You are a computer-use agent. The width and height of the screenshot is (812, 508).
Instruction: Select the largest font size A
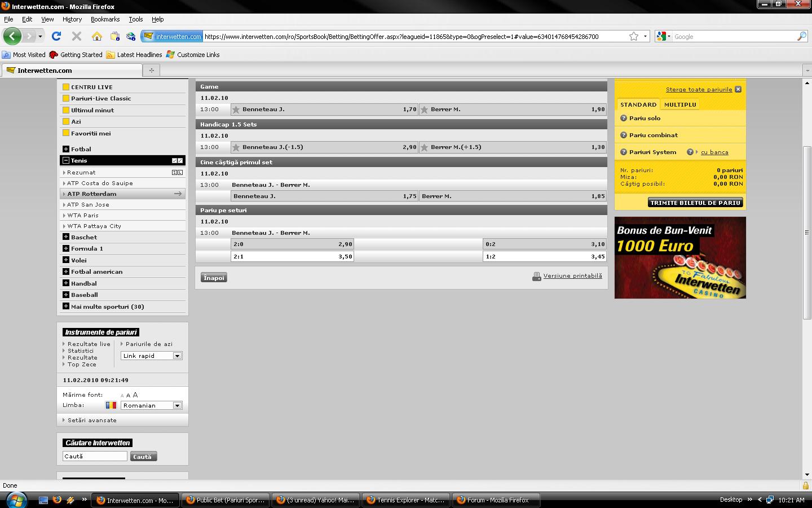tap(135, 395)
